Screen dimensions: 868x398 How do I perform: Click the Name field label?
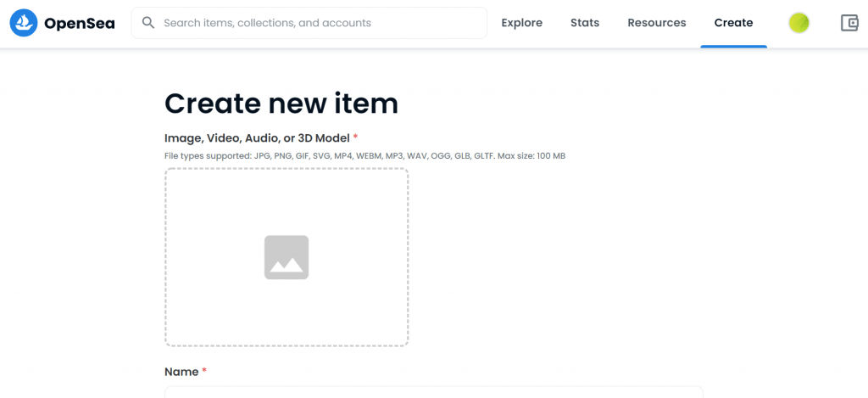pos(181,372)
